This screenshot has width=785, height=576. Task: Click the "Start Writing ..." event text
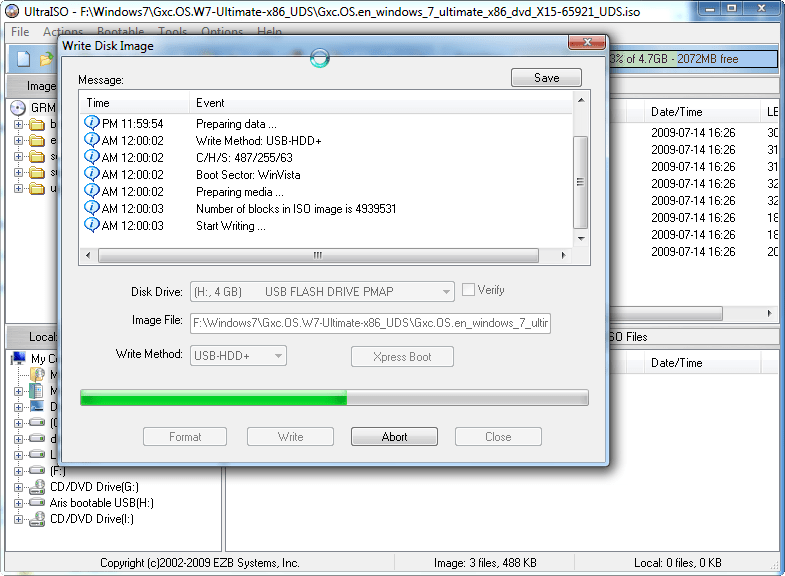(231, 226)
